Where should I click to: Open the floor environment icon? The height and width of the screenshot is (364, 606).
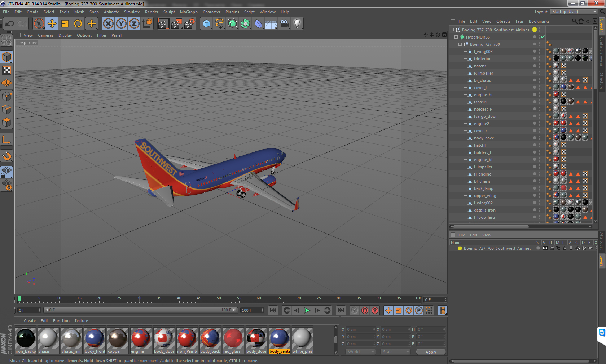click(271, 24)
